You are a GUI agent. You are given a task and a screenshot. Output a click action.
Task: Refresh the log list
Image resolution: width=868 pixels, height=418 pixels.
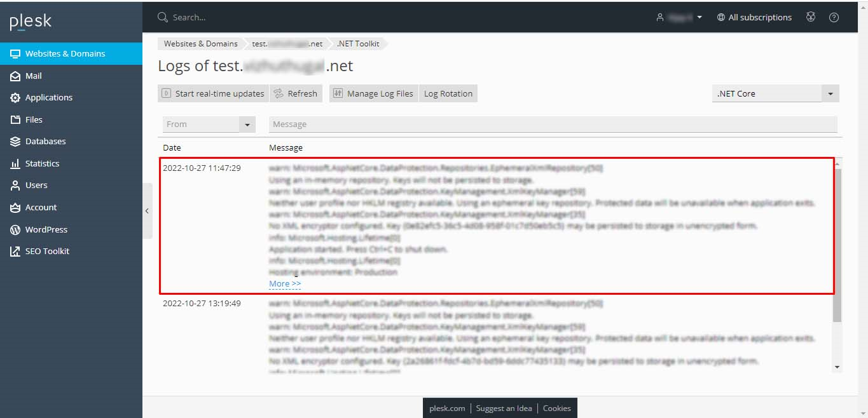pos(296,93)
